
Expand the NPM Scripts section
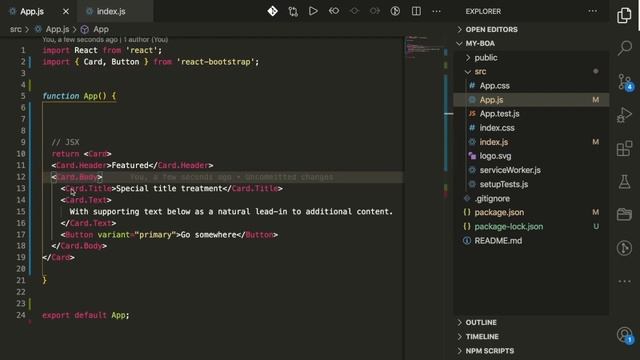point(490,351)
